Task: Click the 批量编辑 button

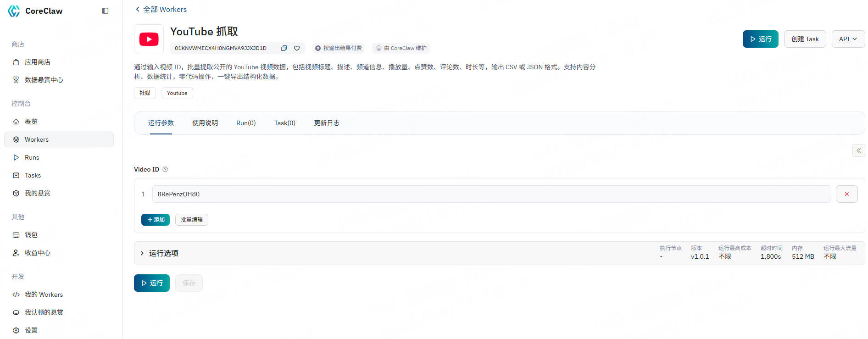Action: click(191, 220)
